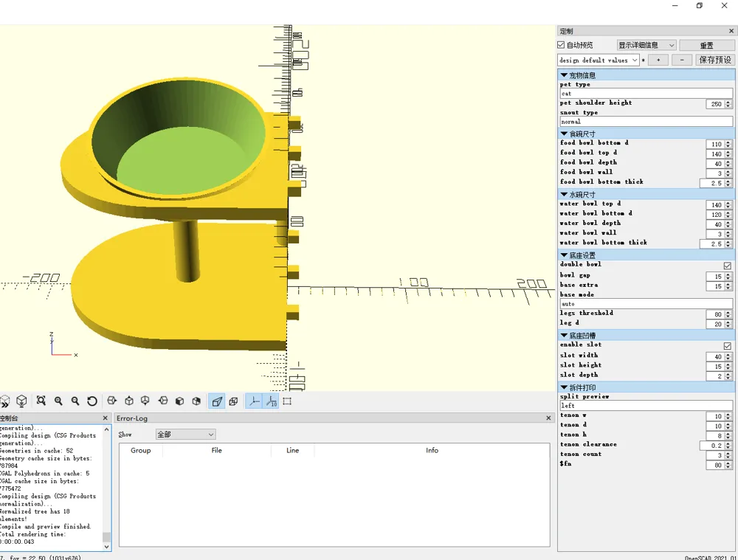The width and height of the screenshot is (738, 560).
Task: Close the console panel
Action: (105, 418)
